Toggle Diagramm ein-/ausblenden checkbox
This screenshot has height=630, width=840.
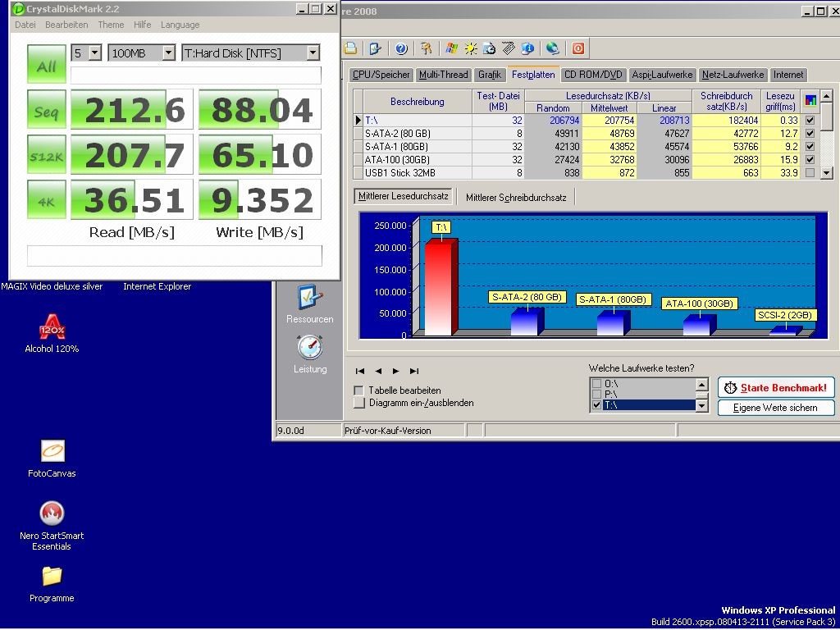coord(359,403)
